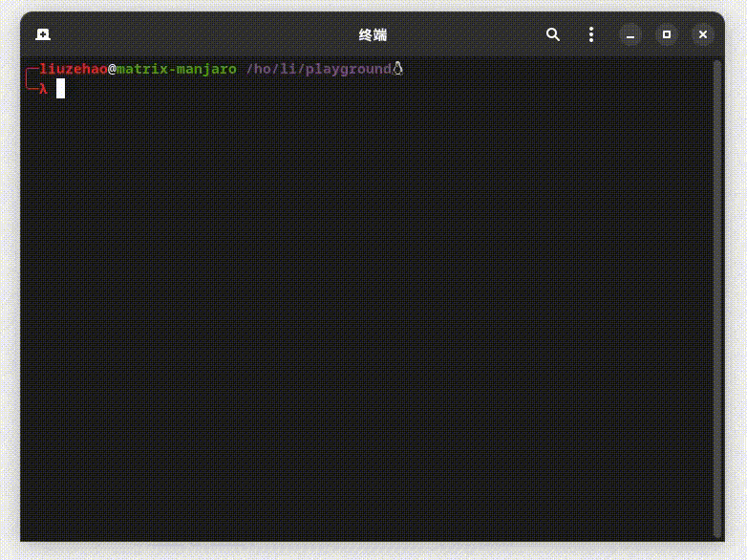Click the hostname matrix-manjaro in prompt
This screenshot has width=747, height=560.
tap(177, 69)
